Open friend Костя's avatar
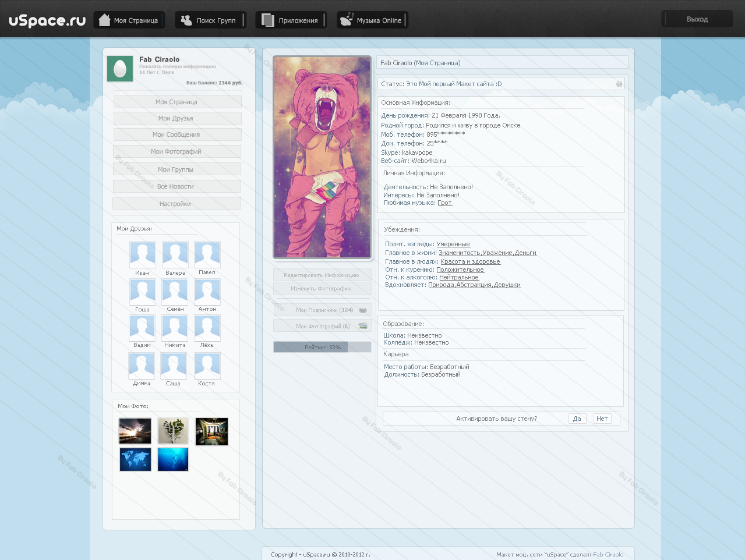 point(207,366)
